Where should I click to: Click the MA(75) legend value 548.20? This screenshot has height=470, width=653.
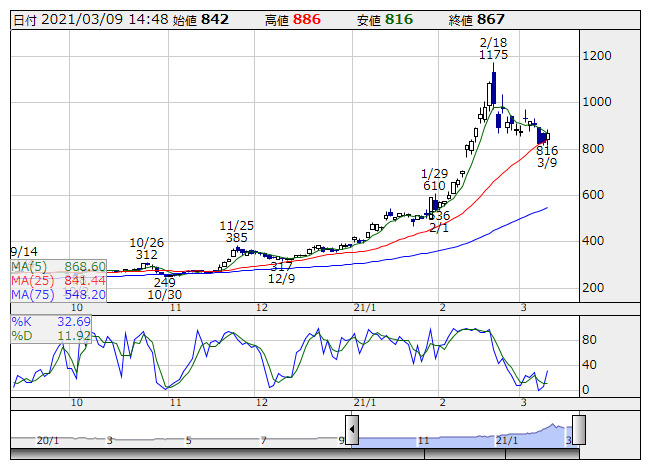coord(86,295)
